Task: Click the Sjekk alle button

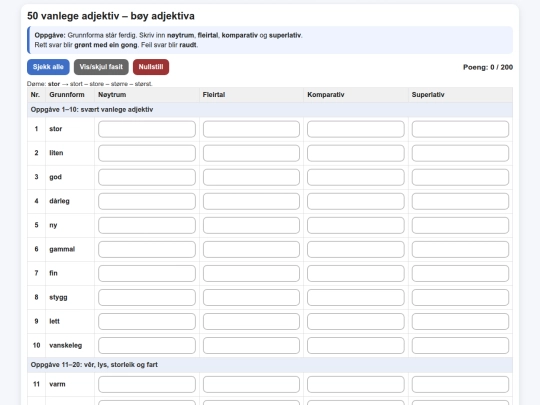Action: click(48, 67)
